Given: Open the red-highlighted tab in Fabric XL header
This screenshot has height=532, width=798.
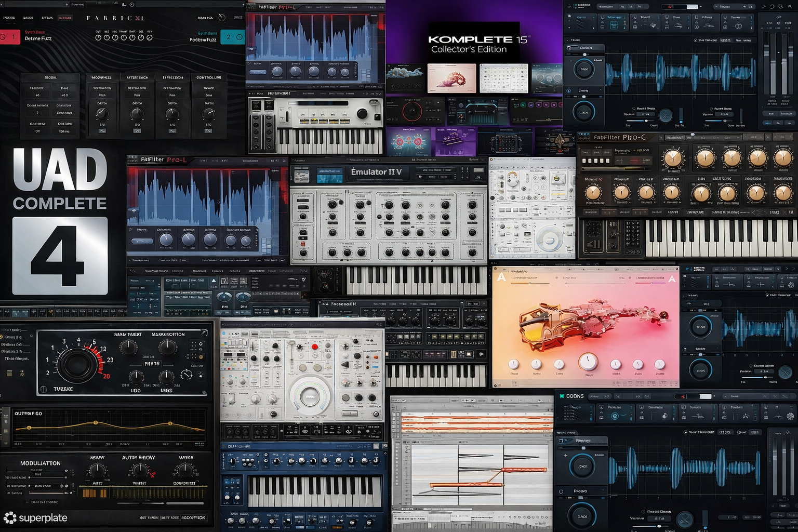Looking at the screenshot, I should pos(65,18).
